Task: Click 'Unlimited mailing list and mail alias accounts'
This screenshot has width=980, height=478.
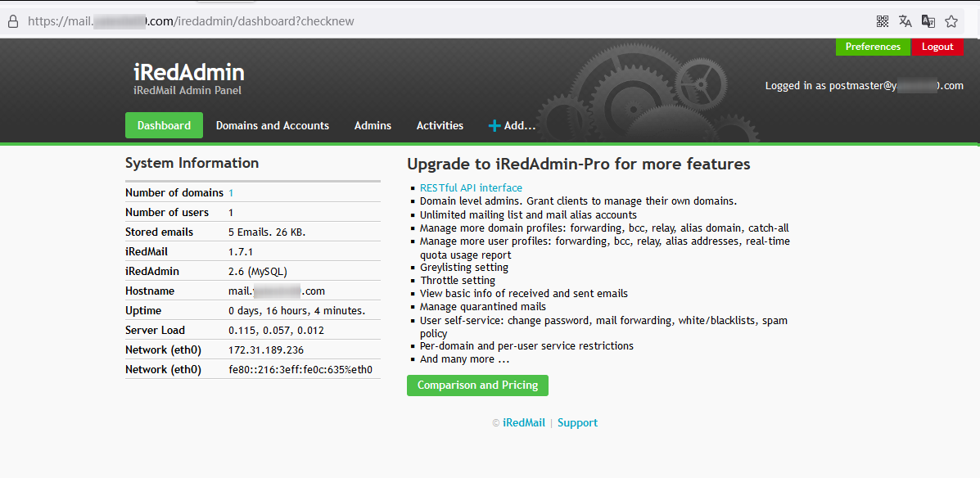Action: [x=528, y=214]
